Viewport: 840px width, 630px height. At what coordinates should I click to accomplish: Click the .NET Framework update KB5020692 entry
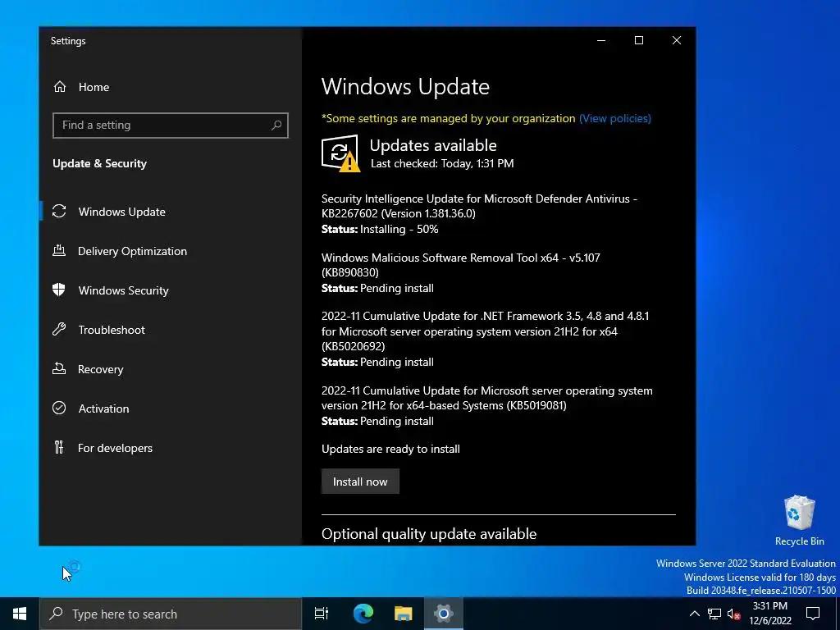pyautogui.click(x=486, y=339)
